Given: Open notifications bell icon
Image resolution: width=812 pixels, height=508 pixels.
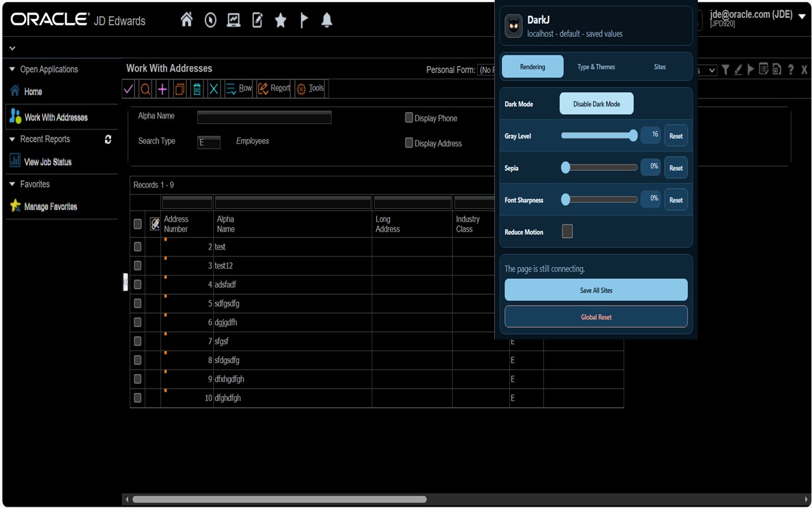Looking at the screenshot, I should tap(327, 20).
